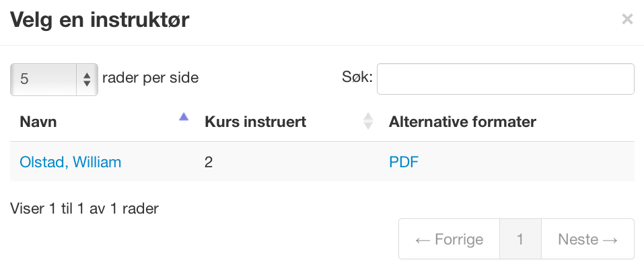This screenshot has width=644, height=266.
Task: Close the Velg en instruktør dialog
Action: [x=627, y=19]
